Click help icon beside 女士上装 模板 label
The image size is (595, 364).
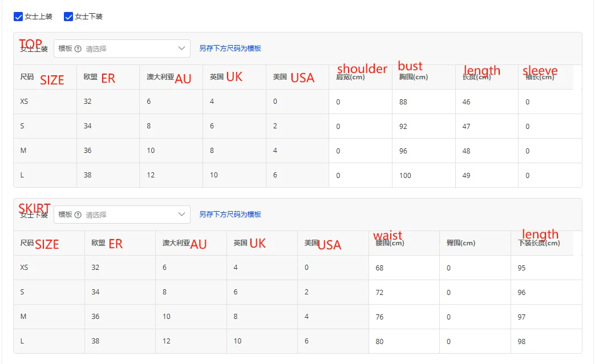click(x=78, y=48)
